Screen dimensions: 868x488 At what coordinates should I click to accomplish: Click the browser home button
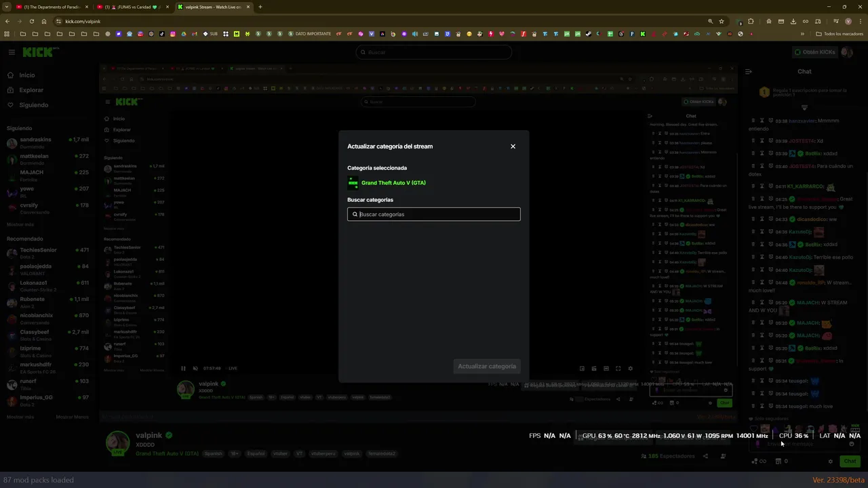point(43,21)
